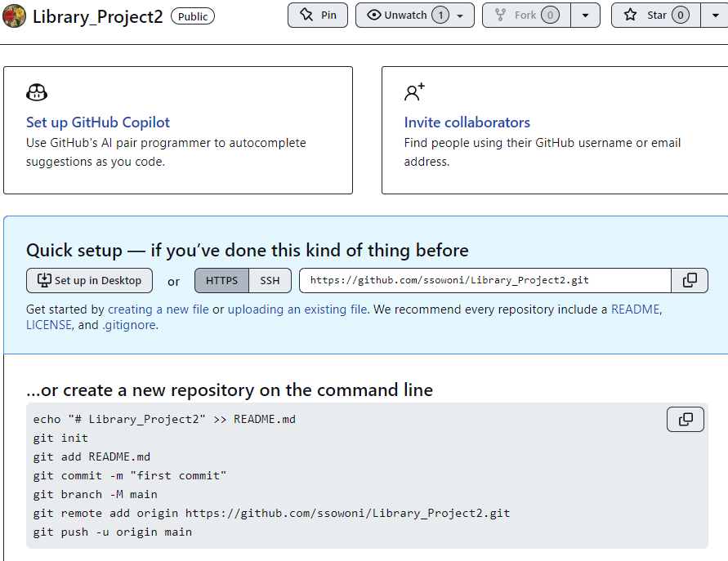This screenshot has height=561, width=728.
Task: Click the echo README.md command line
Action: coord(164,419)
